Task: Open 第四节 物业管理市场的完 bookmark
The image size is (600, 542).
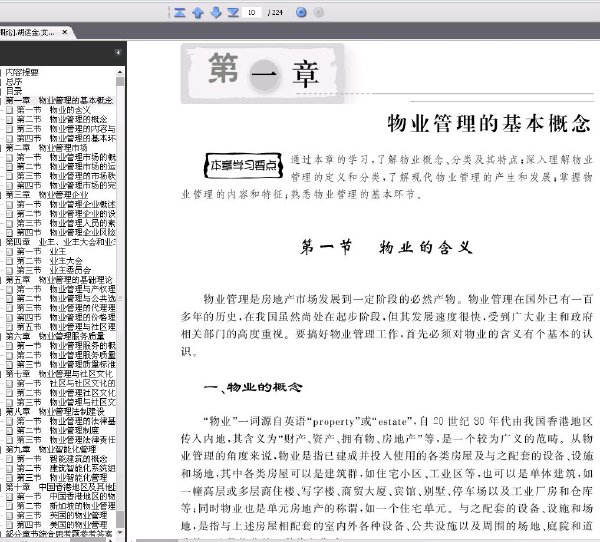Action: click(x=66, y=185)
